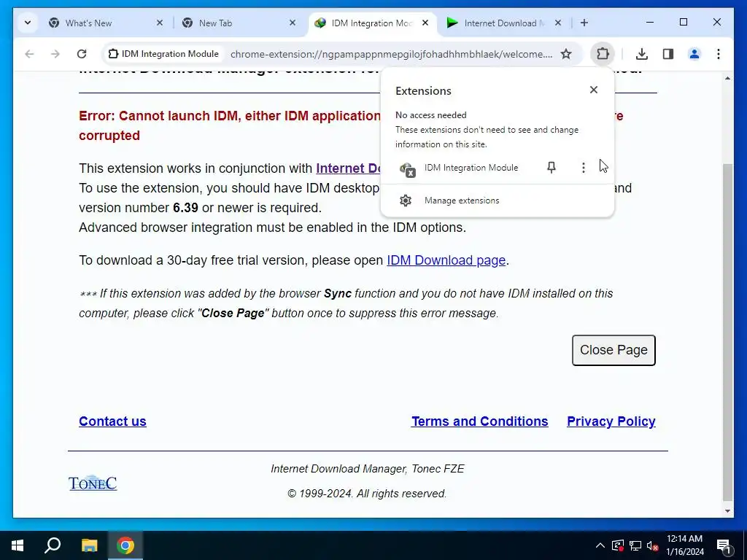Bookmark this page with the star icon
The height and width of the screenshot is (560, 747).
[566, 54]
